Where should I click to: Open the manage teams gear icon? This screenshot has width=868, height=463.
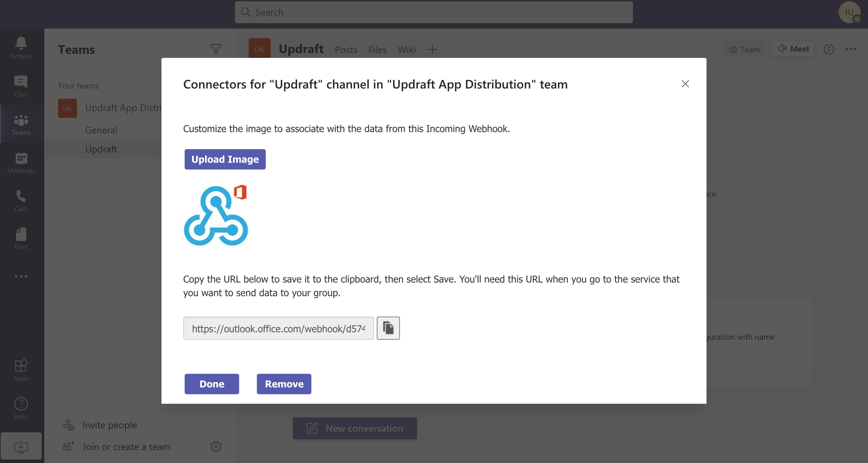(216, 447)
